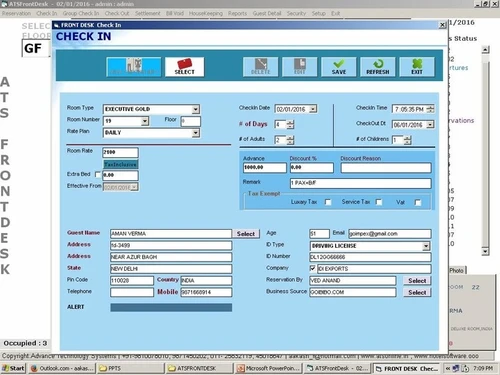This screenshot has height=375, width=500.
Task: Click the Discount % field
Action: (x=312, y=168)
